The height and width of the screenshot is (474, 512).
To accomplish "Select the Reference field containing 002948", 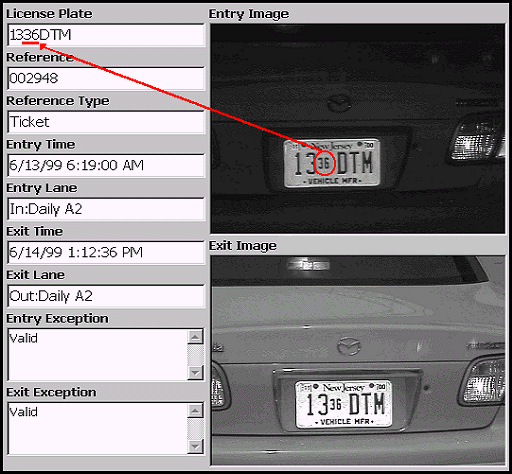I will coord(106,79).
